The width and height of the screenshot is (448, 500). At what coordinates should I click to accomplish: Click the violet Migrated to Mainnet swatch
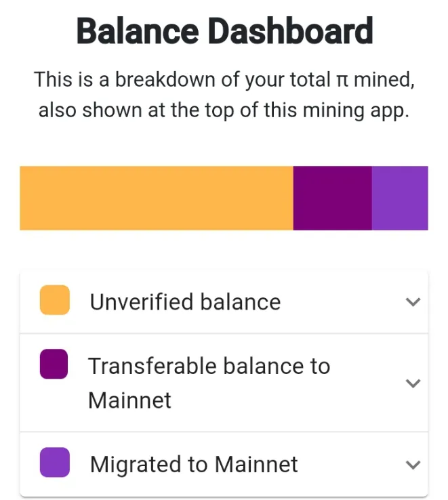pos(55,462)
